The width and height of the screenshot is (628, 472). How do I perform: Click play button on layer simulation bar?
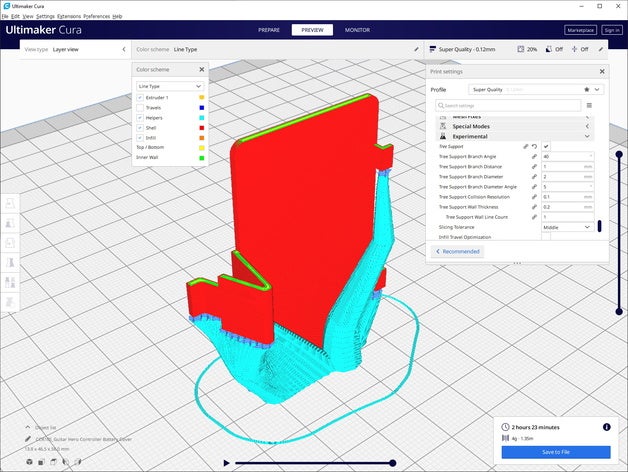(227, 462)
